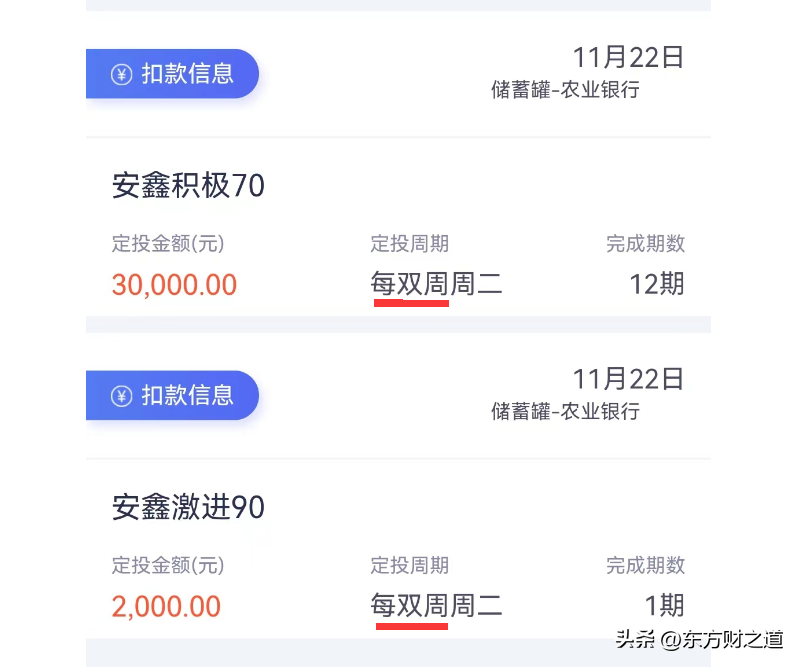Select the blue 扣款信息 badge of 安鑫积极70
This screenshot has height=667, width=801.
172,73
